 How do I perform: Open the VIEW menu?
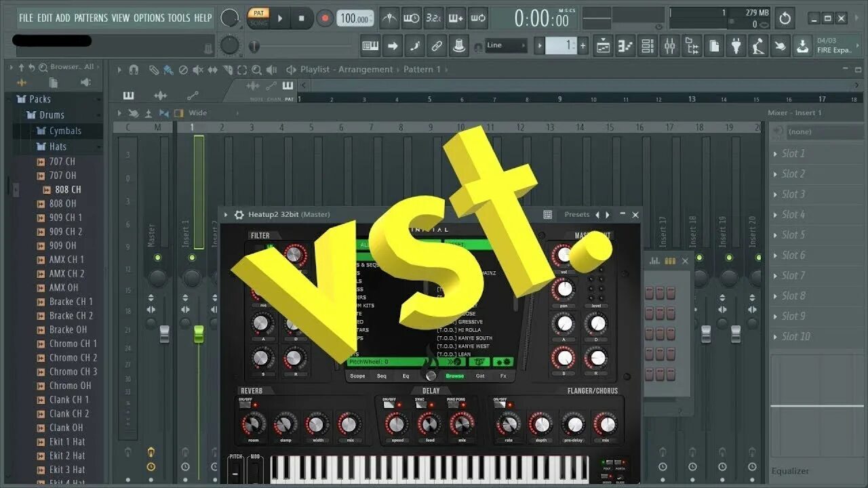tap(121, 18)
